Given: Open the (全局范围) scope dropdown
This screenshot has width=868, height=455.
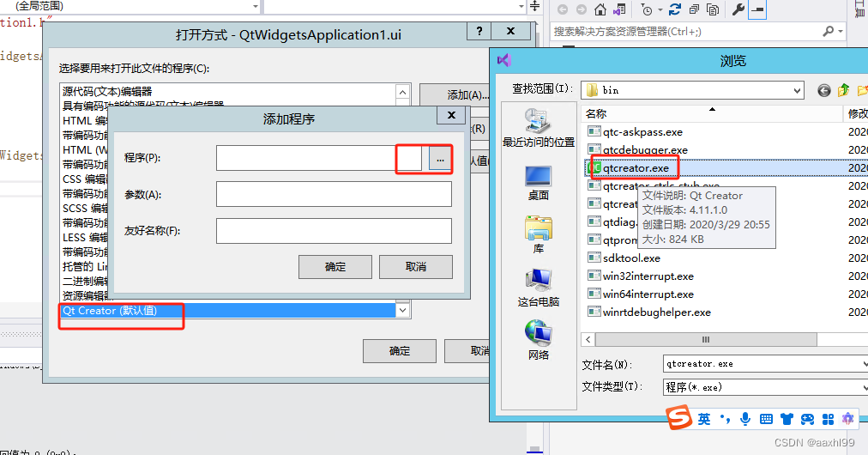Looking at the screenshot, I should click(x=255, y=7).
